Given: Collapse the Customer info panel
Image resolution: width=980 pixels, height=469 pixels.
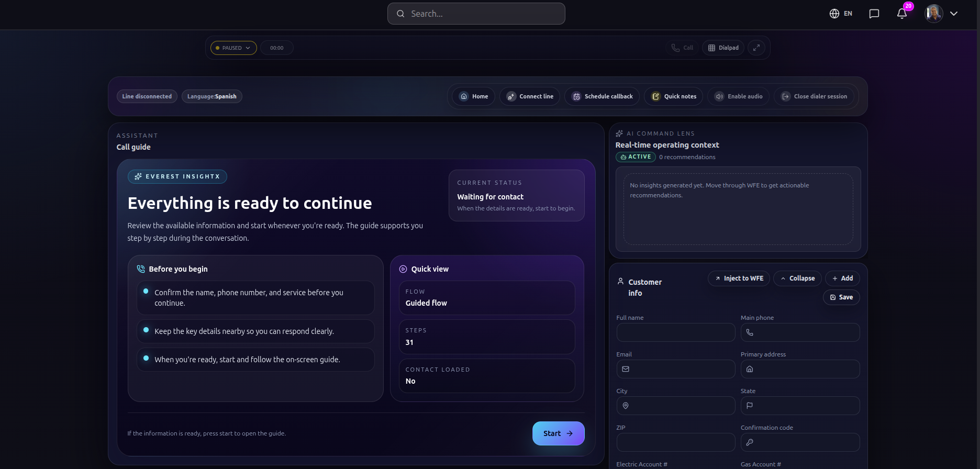Looking at the screenshot, I should (797, 278).
